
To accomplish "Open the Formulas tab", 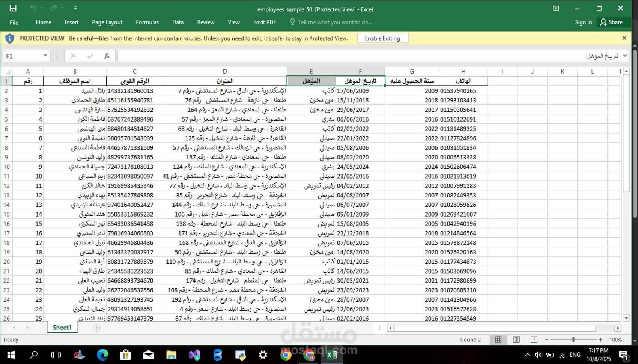I will click(x=147, y=22).
